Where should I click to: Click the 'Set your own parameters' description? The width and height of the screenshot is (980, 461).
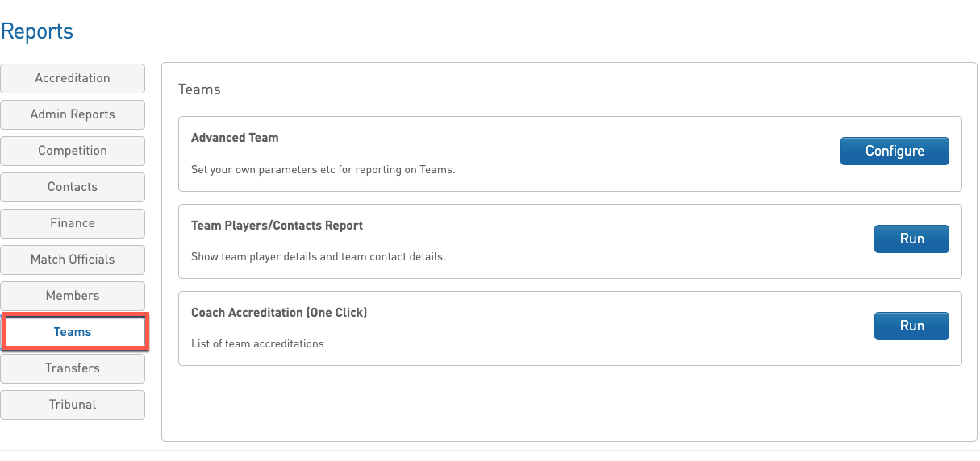(323, 170)
